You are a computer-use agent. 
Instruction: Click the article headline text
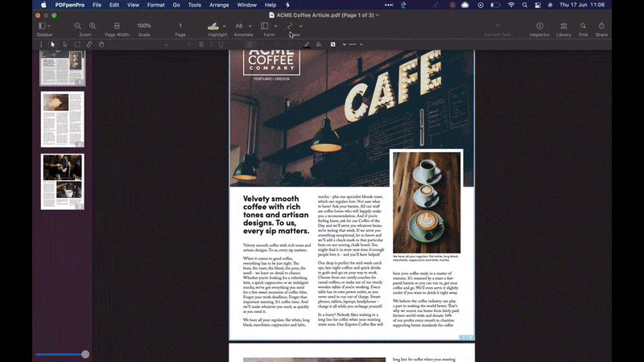click(276, 215)
